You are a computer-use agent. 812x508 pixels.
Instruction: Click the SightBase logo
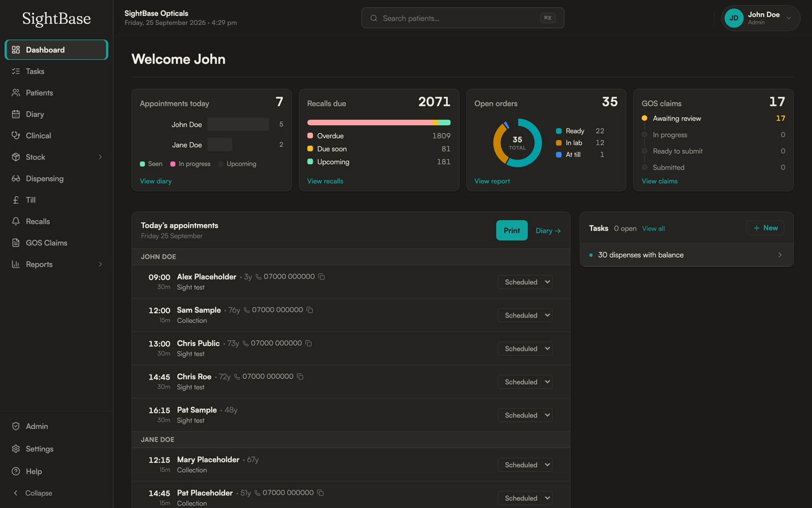(56, 18)
